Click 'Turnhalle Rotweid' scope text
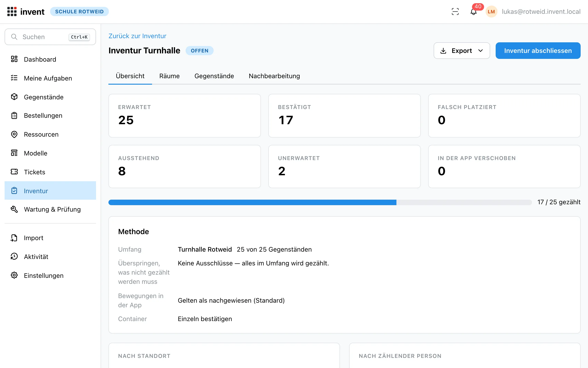This screenshot has width=588, height=368. click(x=205, y=250)
